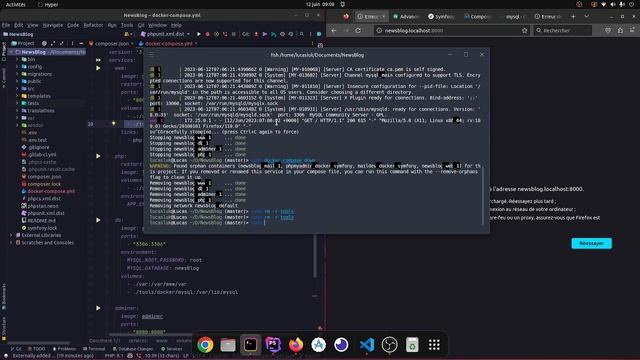Open phpstan.neon in Project tree
The height and width of the screenshot is (360, 640).
tap(39, 206)
